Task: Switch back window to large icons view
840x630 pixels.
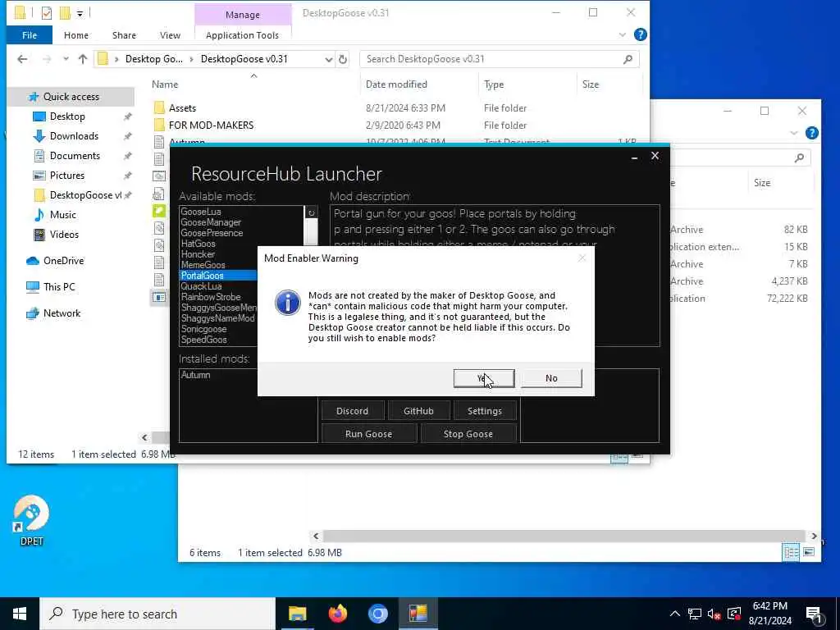Action: click(x=809, y=552)
